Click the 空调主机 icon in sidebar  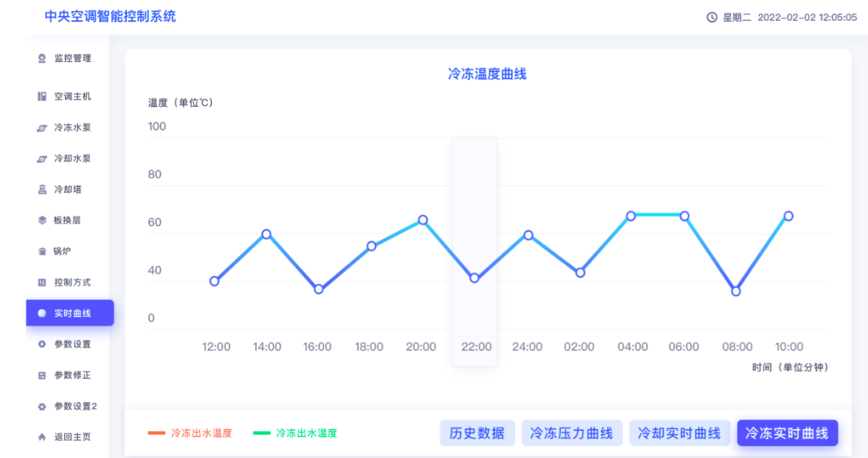[x=42, y=96]
